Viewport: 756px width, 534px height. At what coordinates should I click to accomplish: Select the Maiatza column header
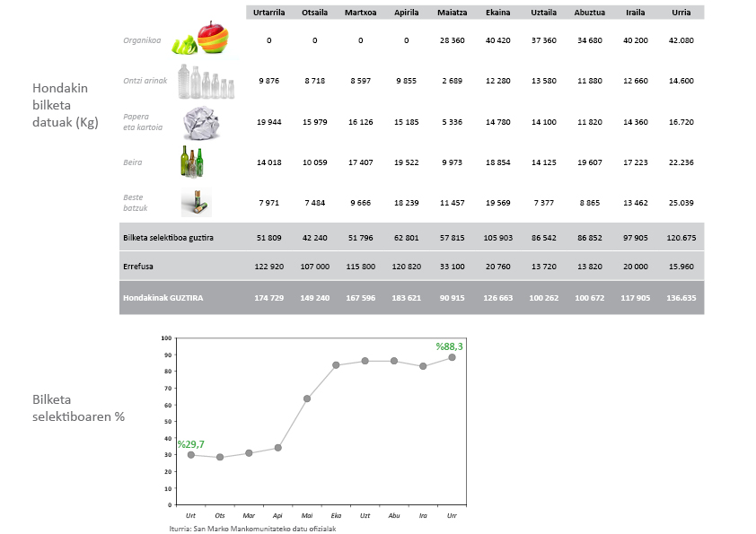pyautogui.click(x=452, y=13)
